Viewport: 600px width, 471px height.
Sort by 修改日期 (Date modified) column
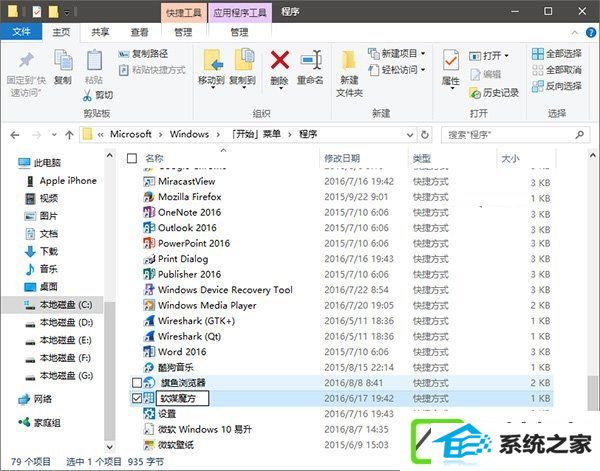coord(342,158)
